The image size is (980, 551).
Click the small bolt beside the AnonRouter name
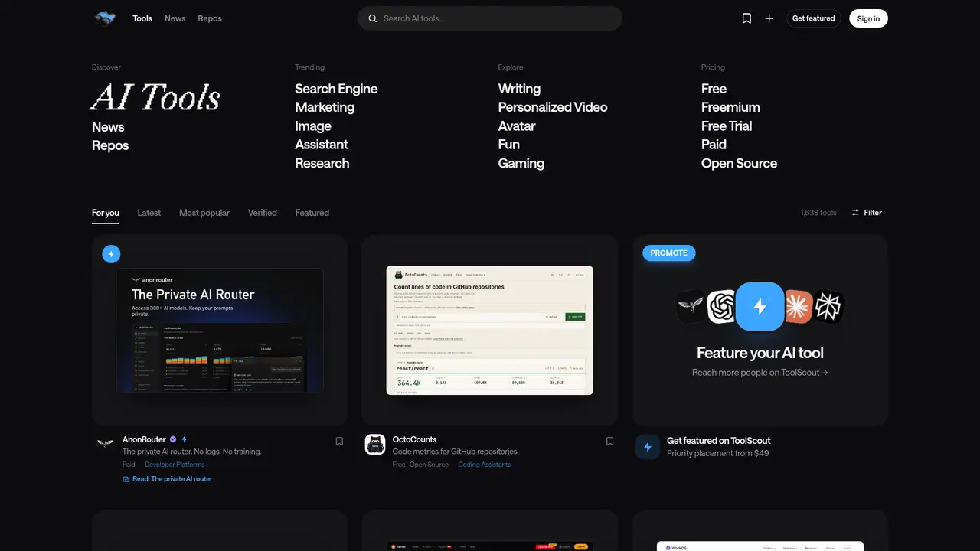click(x=185, y=439)
